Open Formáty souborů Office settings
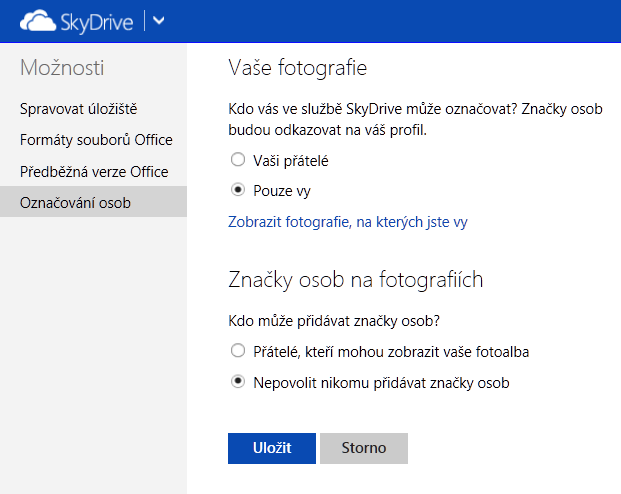The width and height of the screenshot is (621, 494). (96, 140)
